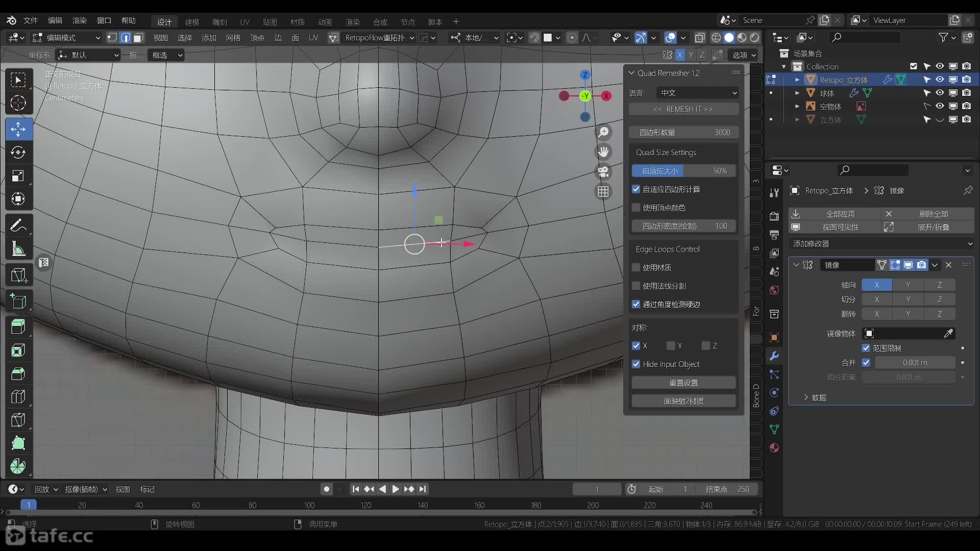980x551 pixels.
Task: Select the Poly Build tool
Action: [18, 443]
